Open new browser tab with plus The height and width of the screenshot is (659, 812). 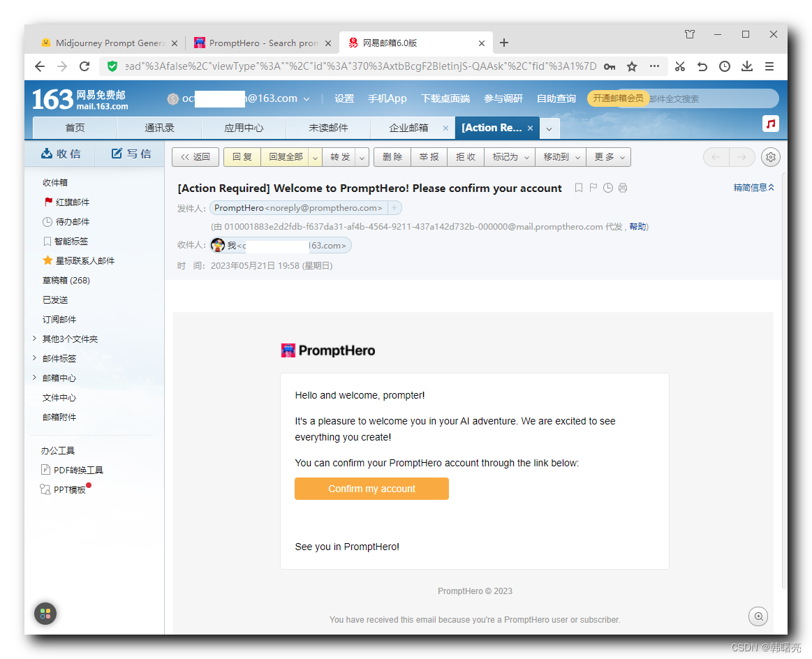point(504,43)
